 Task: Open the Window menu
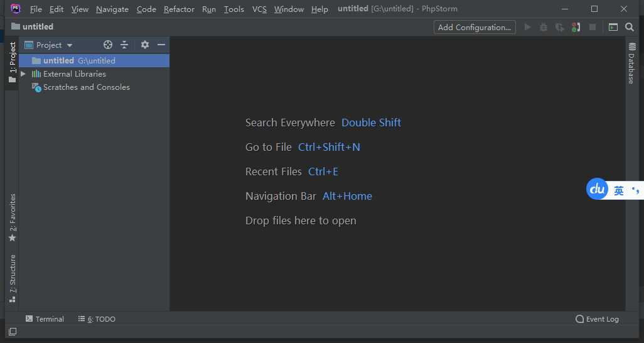click(289, 9)
